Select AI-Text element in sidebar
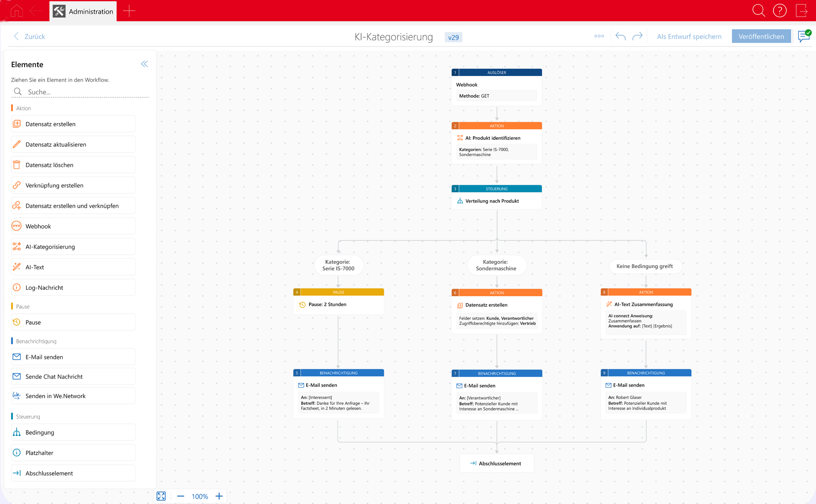 [73, 267]
